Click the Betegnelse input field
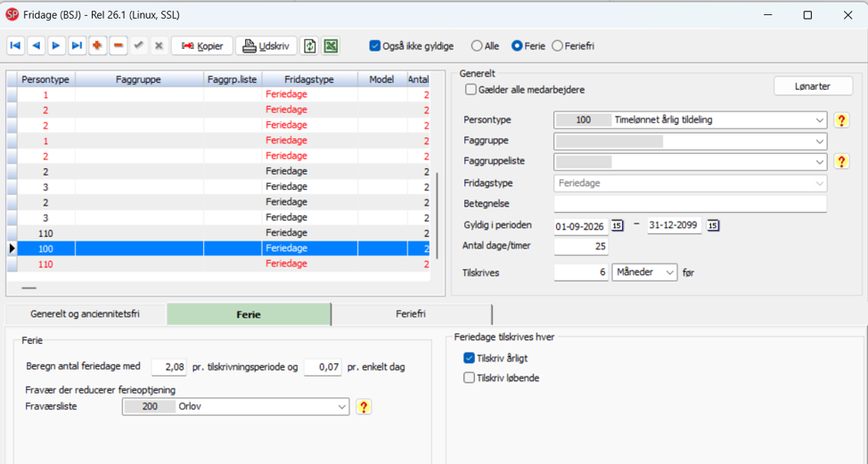 click(x=690, y=204)
